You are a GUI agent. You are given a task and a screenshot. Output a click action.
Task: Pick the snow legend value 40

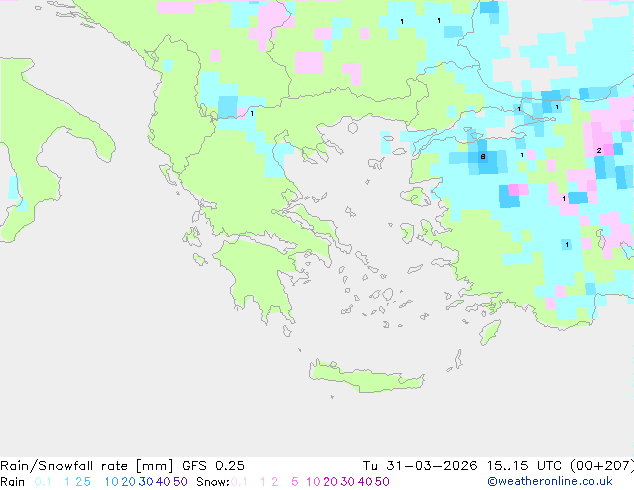[365, 482]
